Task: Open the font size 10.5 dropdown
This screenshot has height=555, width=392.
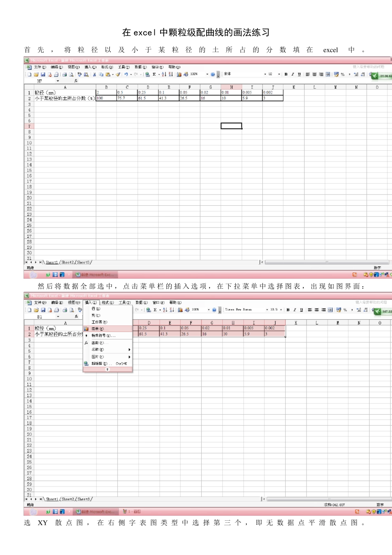Action: [281, 310]
